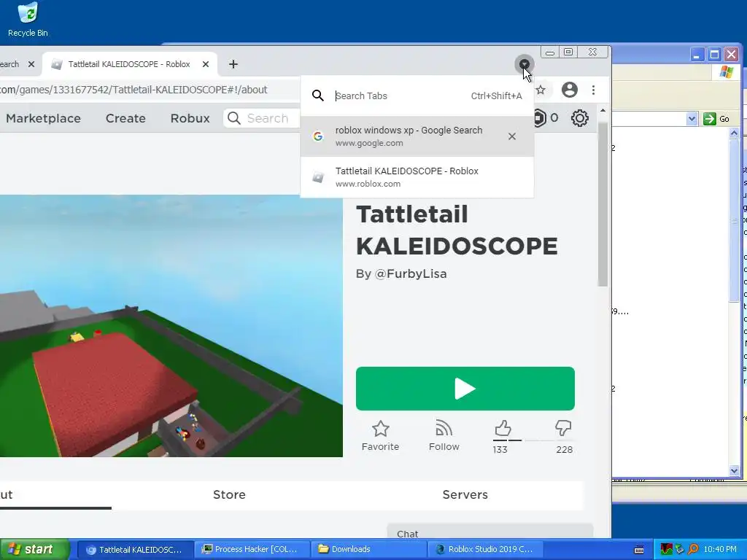
Task: Open the Robux balance icon
Action: [539, 118]
